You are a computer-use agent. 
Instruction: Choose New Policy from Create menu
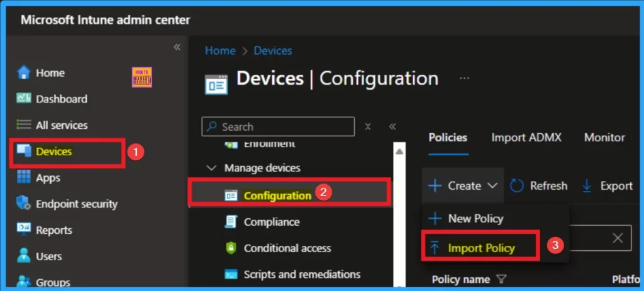point(475,219)
